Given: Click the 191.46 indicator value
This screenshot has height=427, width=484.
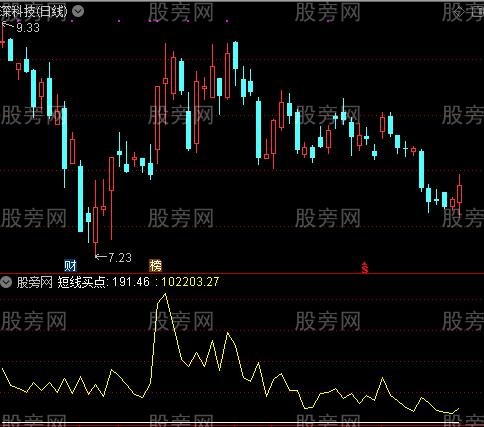Looking at the screenshot, I should pos(131,282).
